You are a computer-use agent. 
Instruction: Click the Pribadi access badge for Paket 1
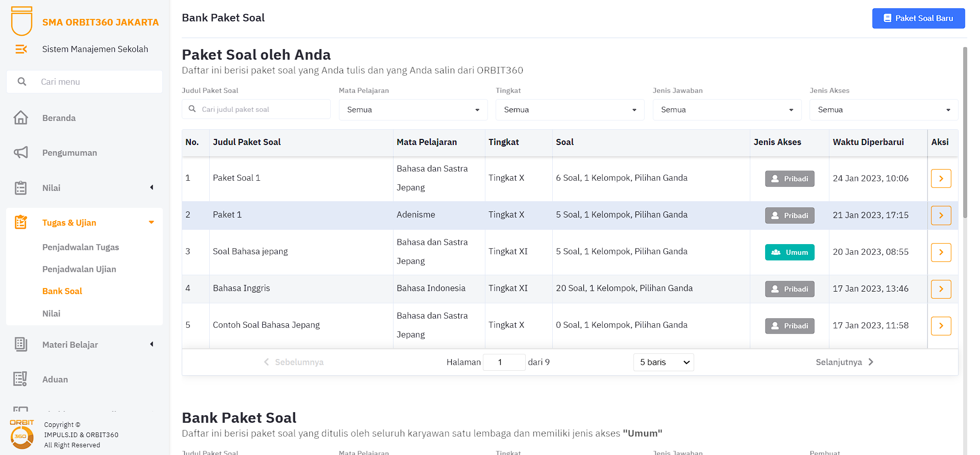click(x=789, y=215)
